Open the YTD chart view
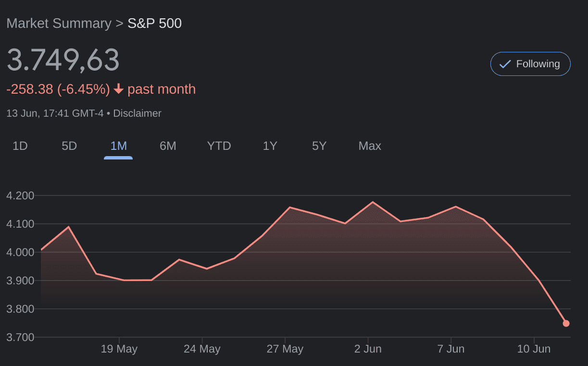Screen dimensions: 588x366 click(x=219, y=146)
